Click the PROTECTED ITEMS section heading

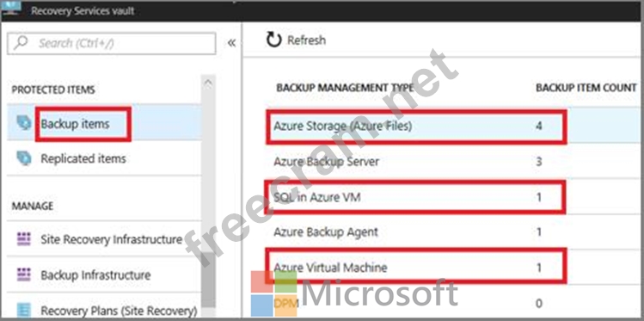(53, 90)
